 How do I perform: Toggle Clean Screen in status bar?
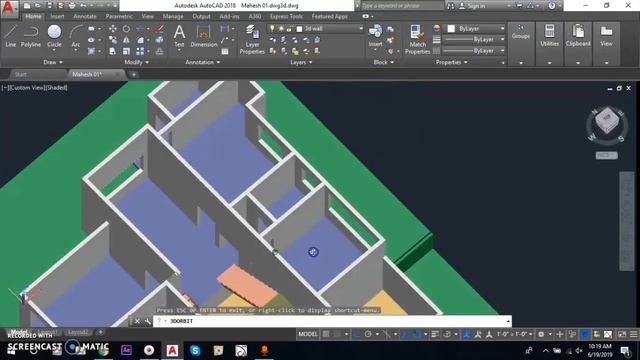point(622,334)
